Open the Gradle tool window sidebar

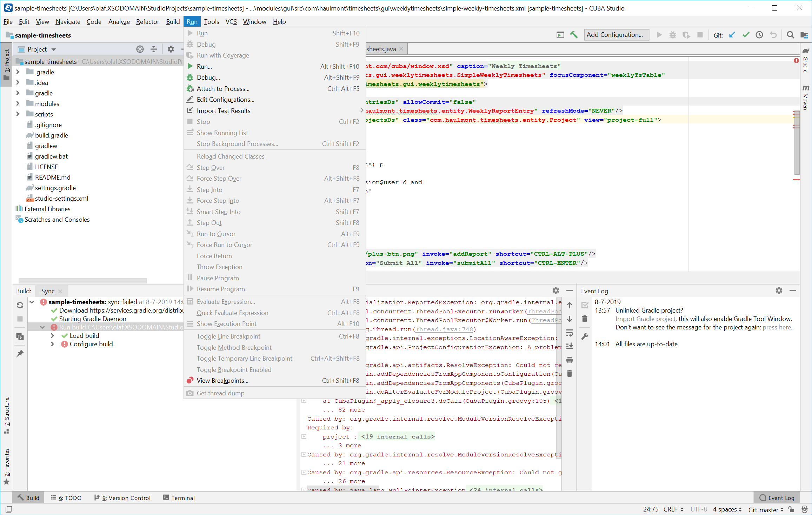(806, 60)
